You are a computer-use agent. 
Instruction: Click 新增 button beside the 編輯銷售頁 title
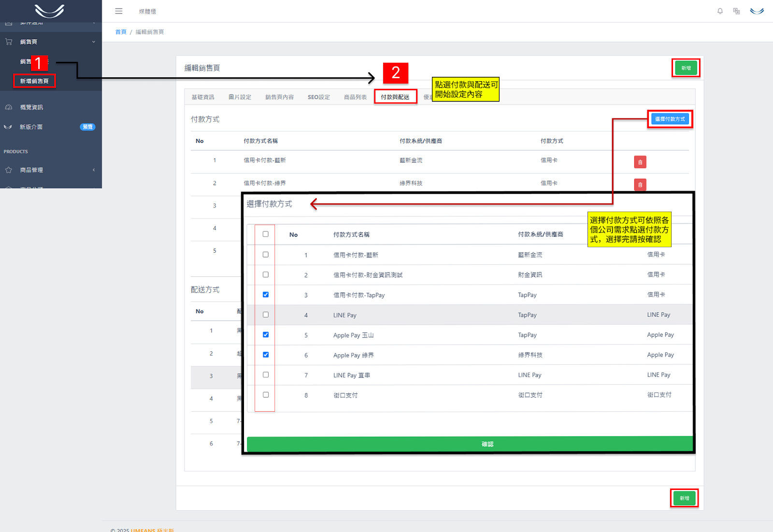686,68
